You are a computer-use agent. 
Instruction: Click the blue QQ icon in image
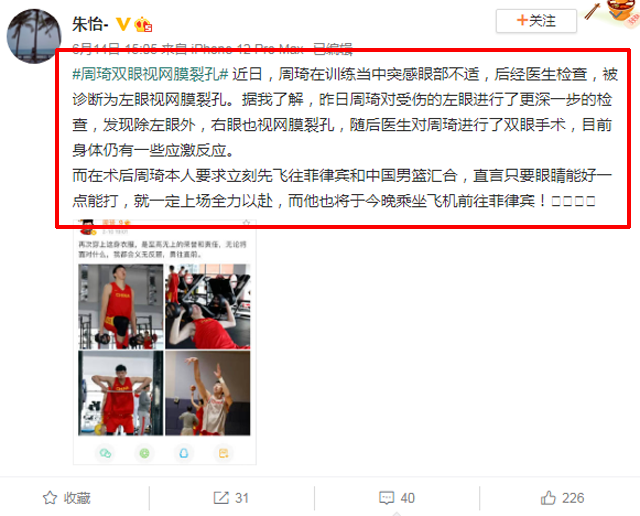point(184,453)
